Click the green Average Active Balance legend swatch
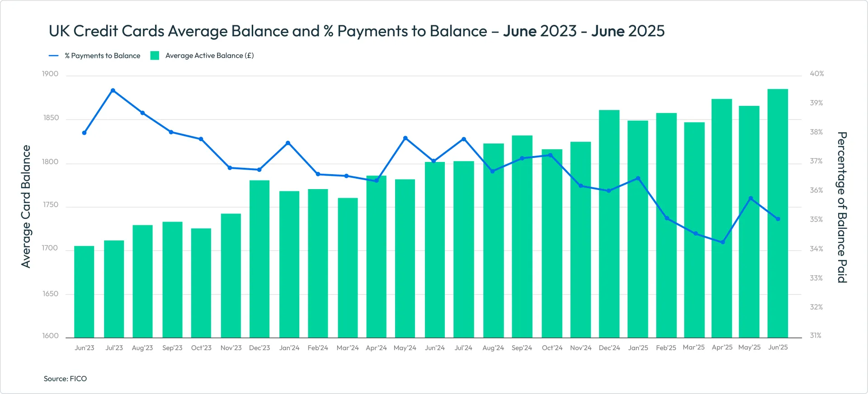868x394 pixels. [155, 56]
